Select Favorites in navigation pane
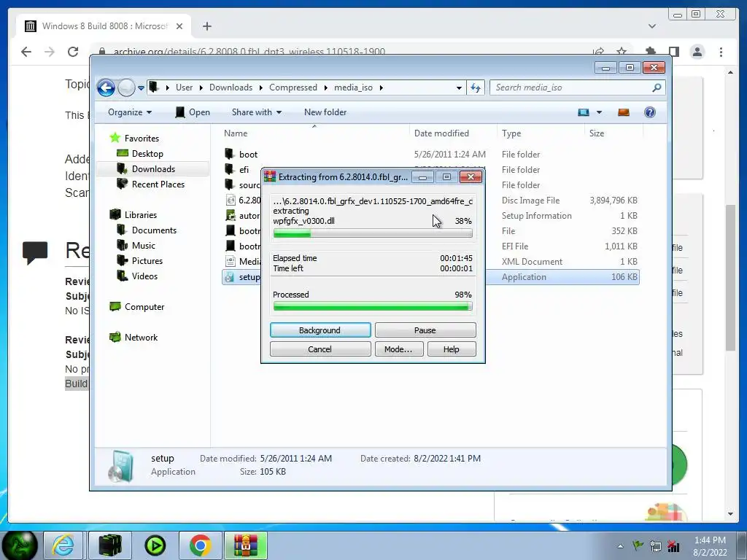Viewport: 747px width, 560px height. pos(142,138)
